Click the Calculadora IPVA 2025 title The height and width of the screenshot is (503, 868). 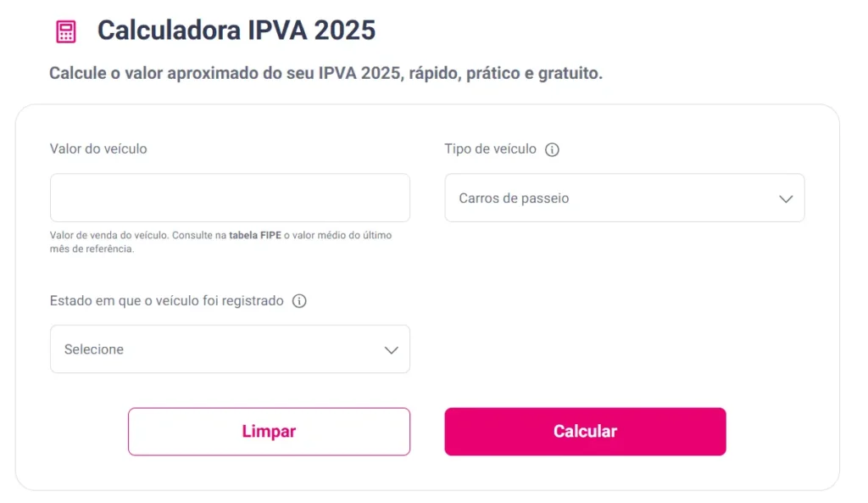pos(237,30)
